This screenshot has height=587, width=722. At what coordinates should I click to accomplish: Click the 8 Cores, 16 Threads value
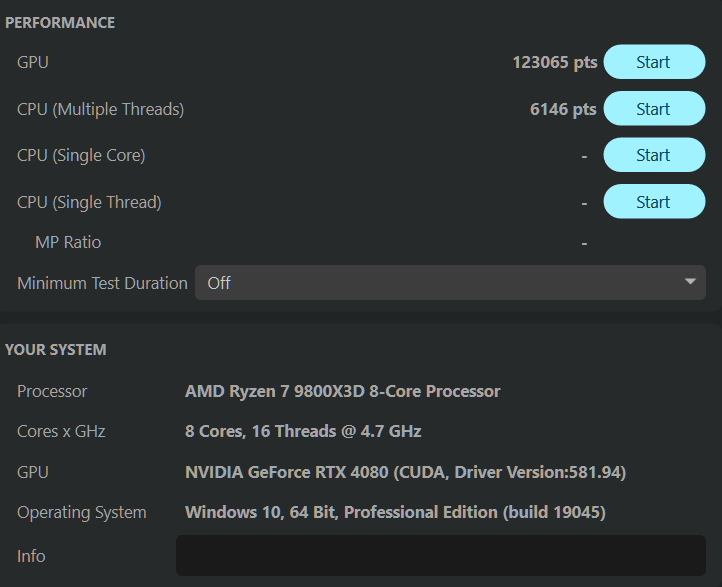click(303, 431)
